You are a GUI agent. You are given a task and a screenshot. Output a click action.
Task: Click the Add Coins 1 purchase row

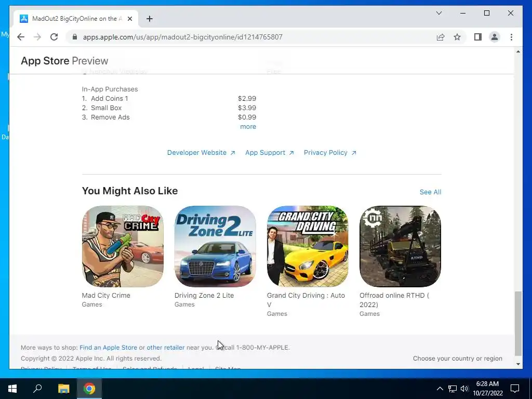[169, 98]
